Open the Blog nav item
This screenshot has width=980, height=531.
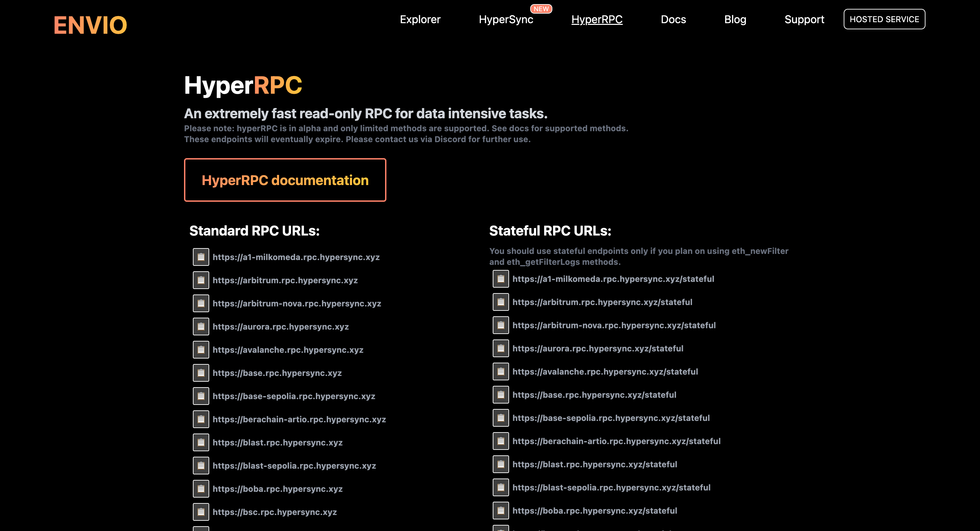(735, 19)
